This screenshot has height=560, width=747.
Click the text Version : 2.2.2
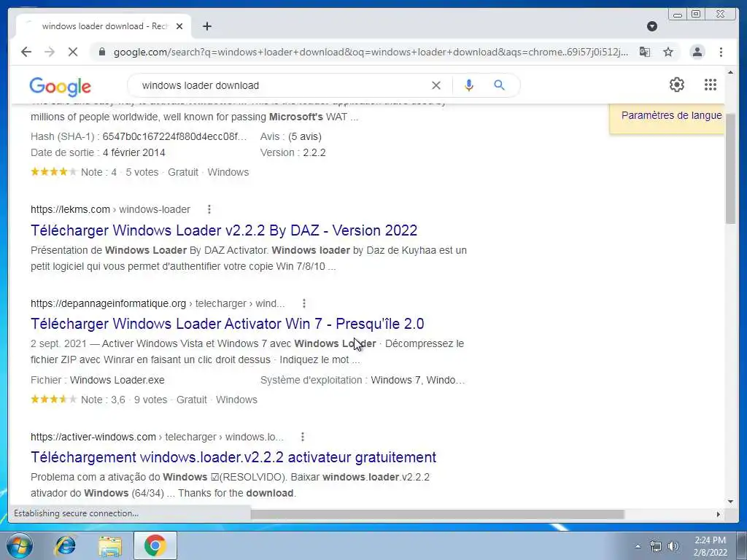[293, 153]
